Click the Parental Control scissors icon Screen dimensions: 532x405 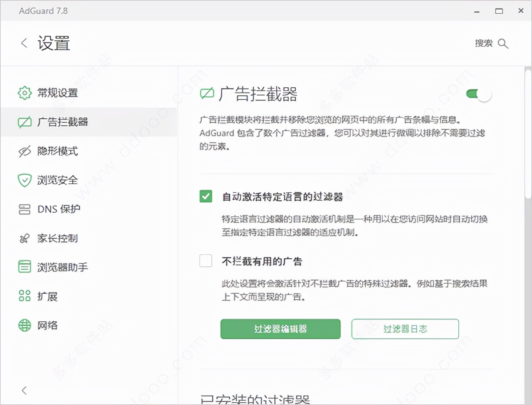[24, 238]
